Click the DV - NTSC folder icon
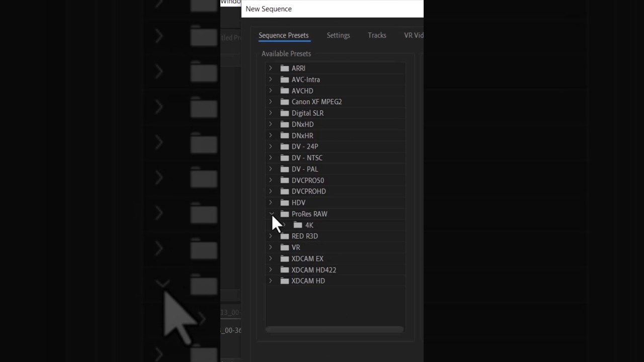The height and width of the screenshot is (362, 644). pyautogui.click(x=284, y=158)
